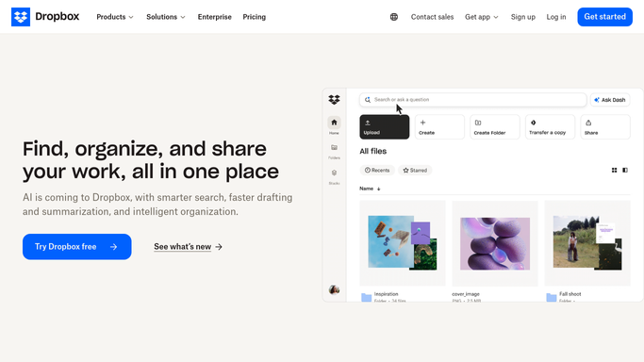Click the "Fall shoot" folder name
The image size is (644, 362).
[570, 294]
